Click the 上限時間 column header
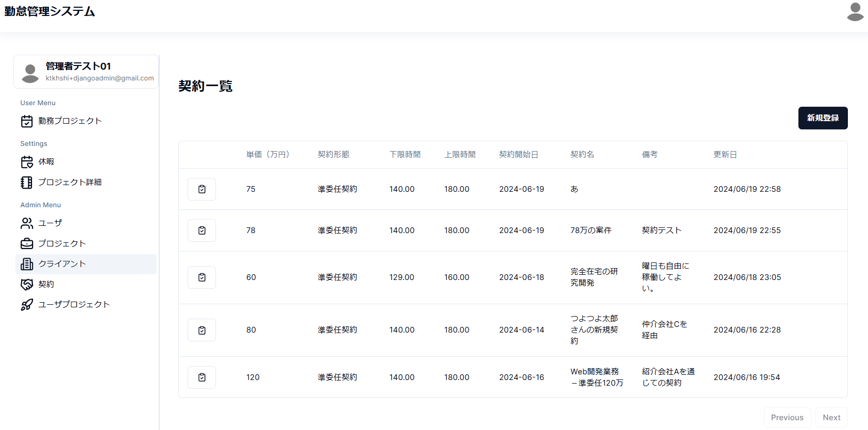Viewport: 868px width, 430px height. tap(460, 155)
